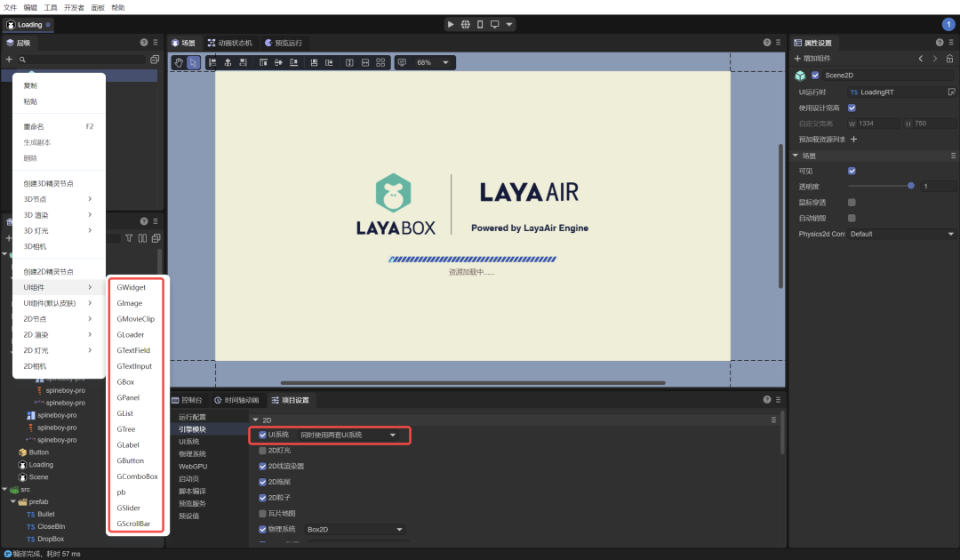Run the project with play button

pos(451,25)
